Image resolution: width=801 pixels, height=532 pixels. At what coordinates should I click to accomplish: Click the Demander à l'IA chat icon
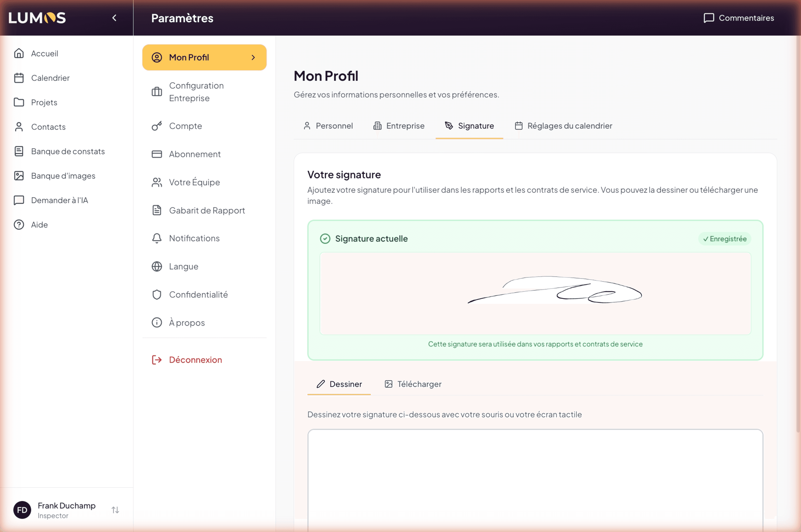(x=19, y=200)
